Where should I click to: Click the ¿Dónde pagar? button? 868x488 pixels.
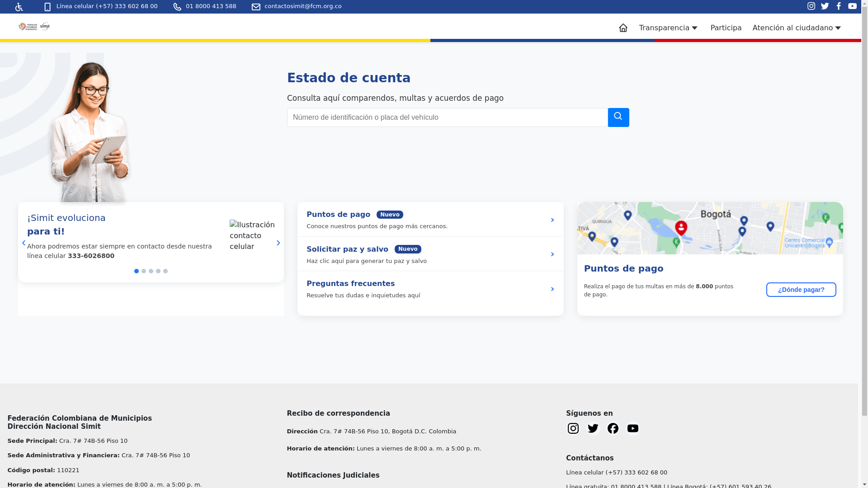coord(801,290)
